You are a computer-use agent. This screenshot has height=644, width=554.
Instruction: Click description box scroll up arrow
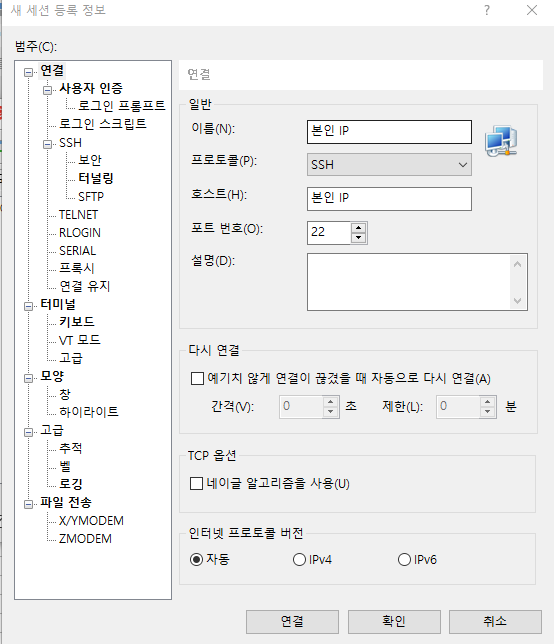tap(517, 264)
